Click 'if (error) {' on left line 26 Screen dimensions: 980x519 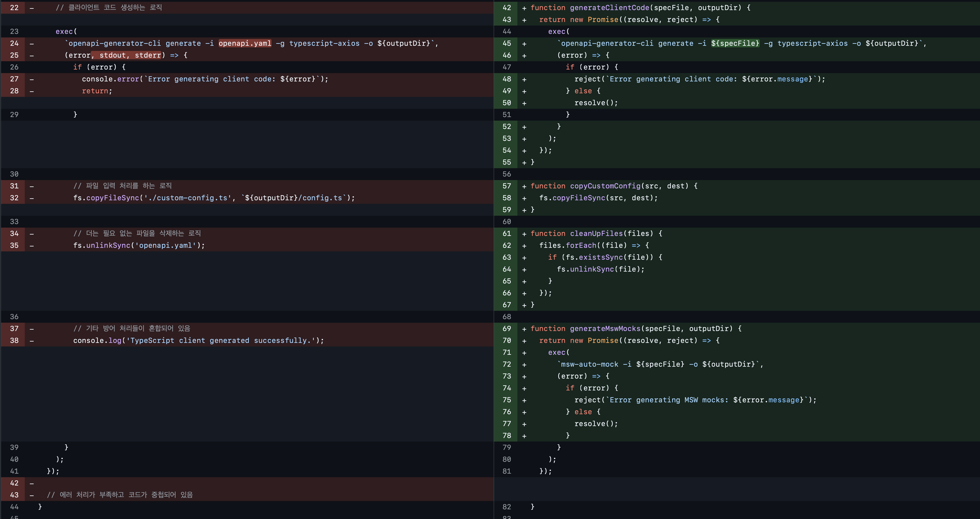coord(99,67)
